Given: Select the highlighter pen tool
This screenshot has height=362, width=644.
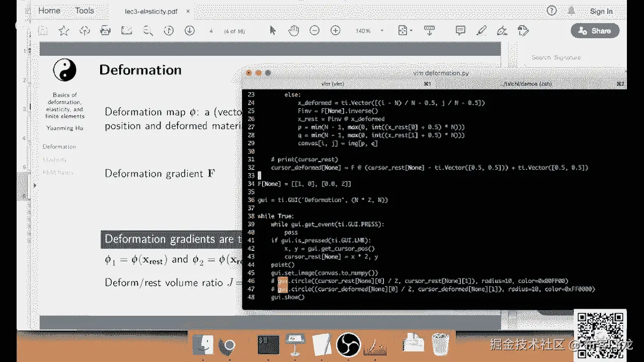Looking at the screenshot, I should point(481,31).
